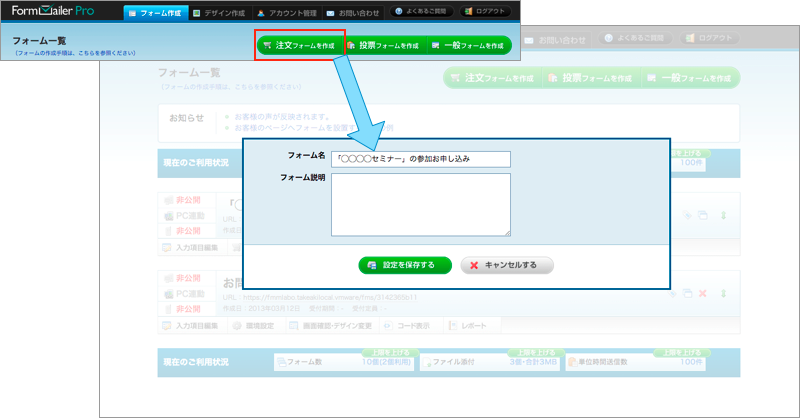
Task: Click 設定を保存する button in dialog
Action: tap(405, 265)
